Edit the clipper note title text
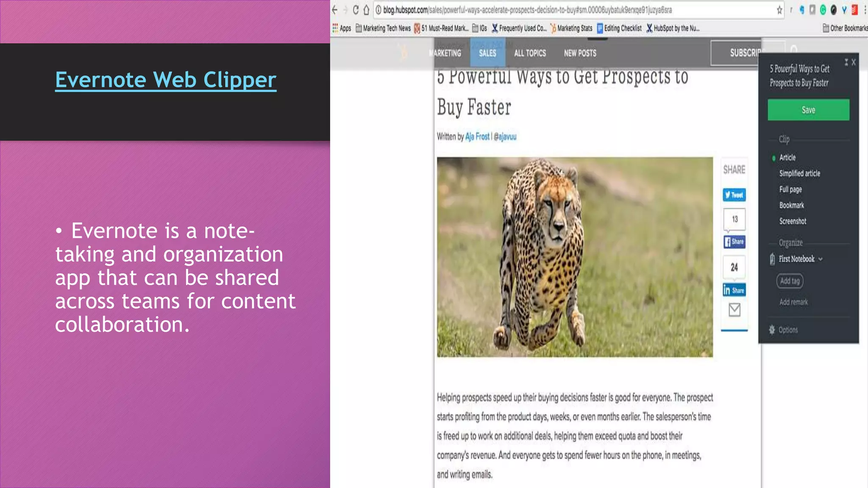The width and height of the screenshot is (868, 488). click(x=799, y=75)
